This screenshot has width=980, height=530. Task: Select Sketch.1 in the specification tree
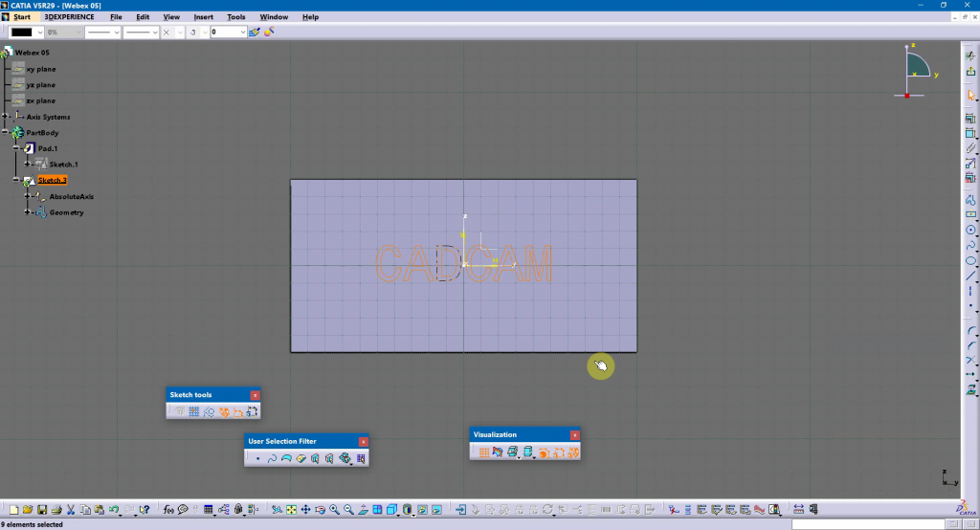[x=63, y=165]
